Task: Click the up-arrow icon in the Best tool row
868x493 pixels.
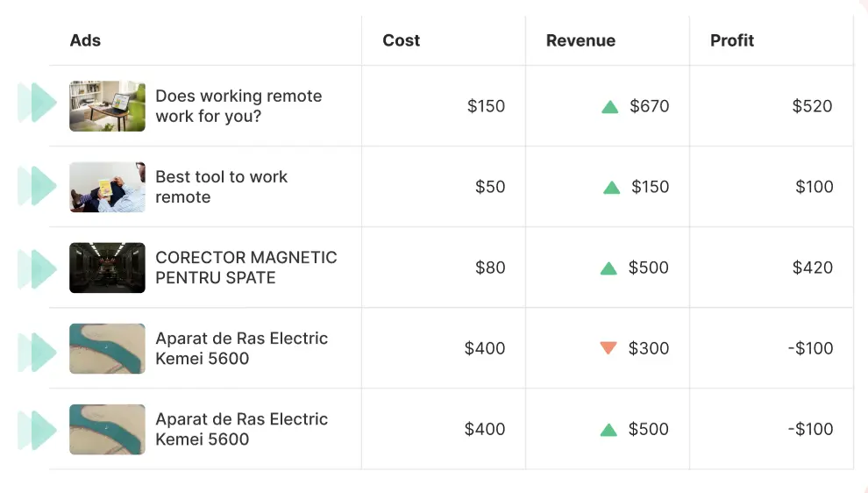Action: tap(611, 188)
